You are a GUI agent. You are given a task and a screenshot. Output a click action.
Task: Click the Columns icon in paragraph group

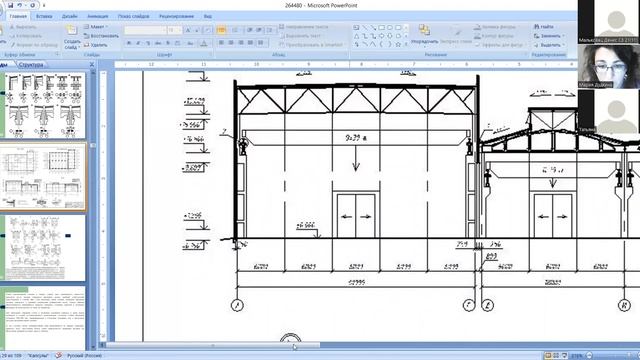[x=261, y=43]
